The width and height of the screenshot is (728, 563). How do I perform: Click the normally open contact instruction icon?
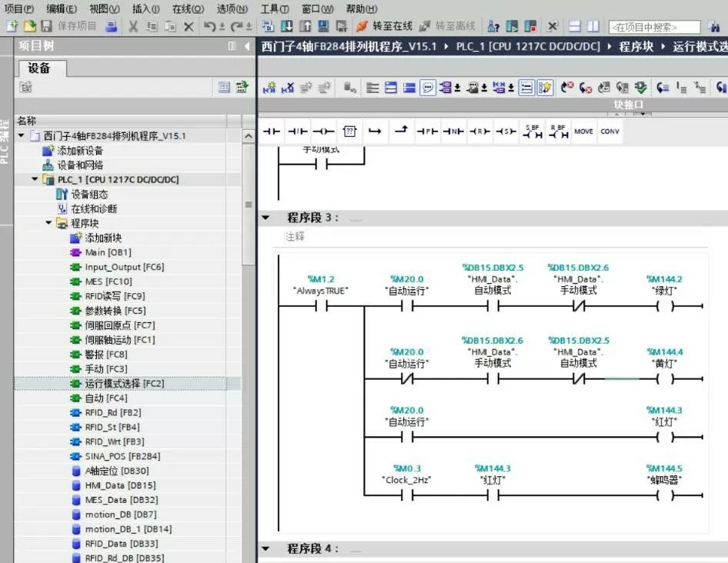click(272, 132)
